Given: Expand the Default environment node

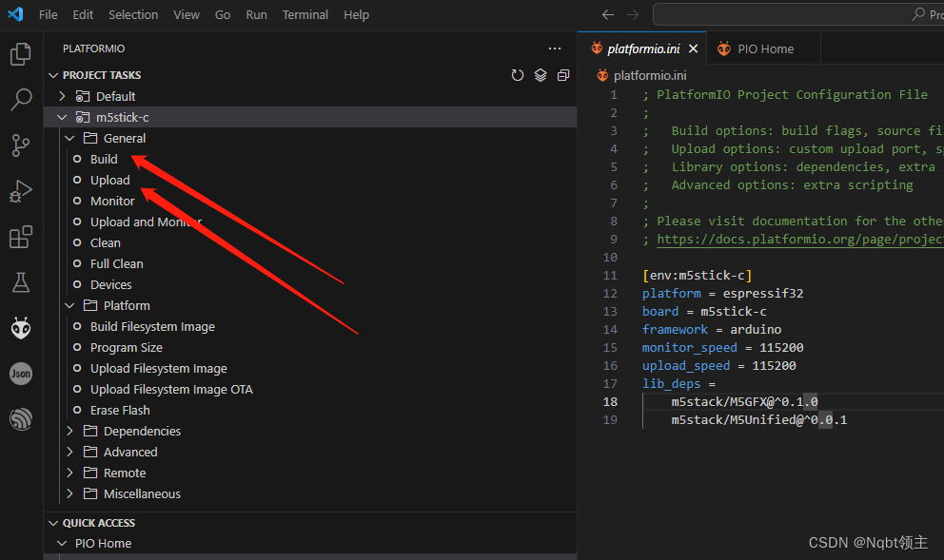Looking at the screenshot, I should [62, 96].
